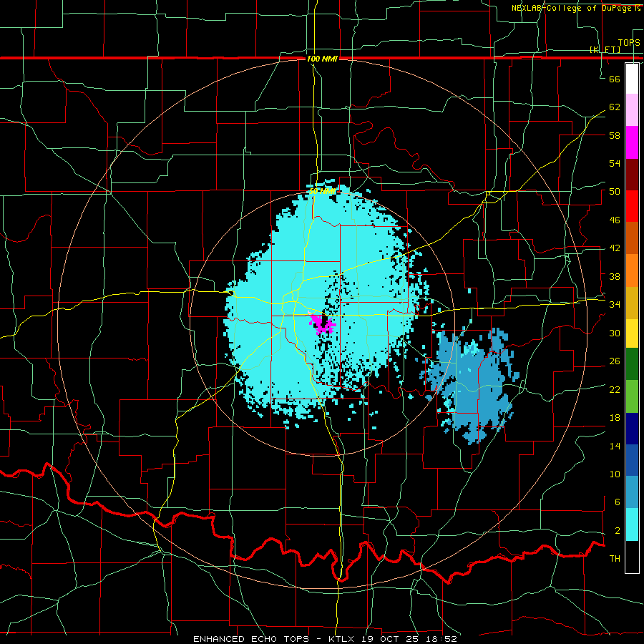Click the legend value "18"
Viewport: 644px width, 644px height.
tap(615, 418)
